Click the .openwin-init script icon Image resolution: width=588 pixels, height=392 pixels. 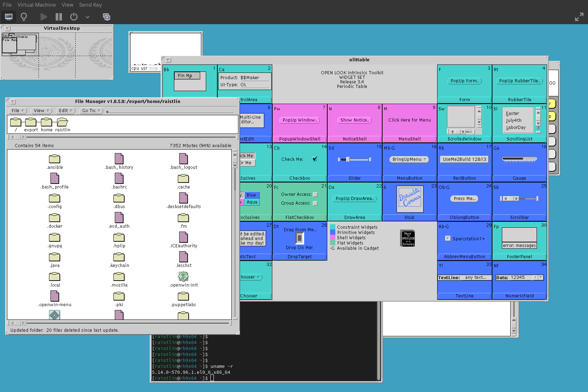coord(183,277)
